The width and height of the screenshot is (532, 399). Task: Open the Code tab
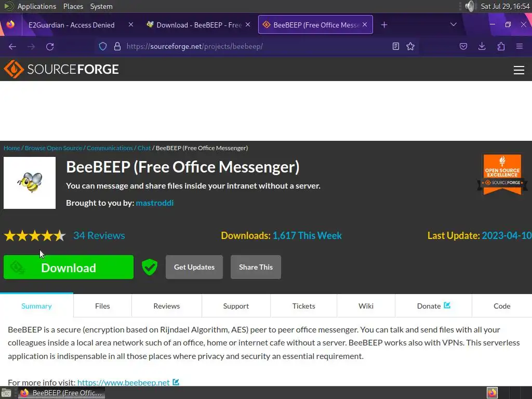coord(502,305)
